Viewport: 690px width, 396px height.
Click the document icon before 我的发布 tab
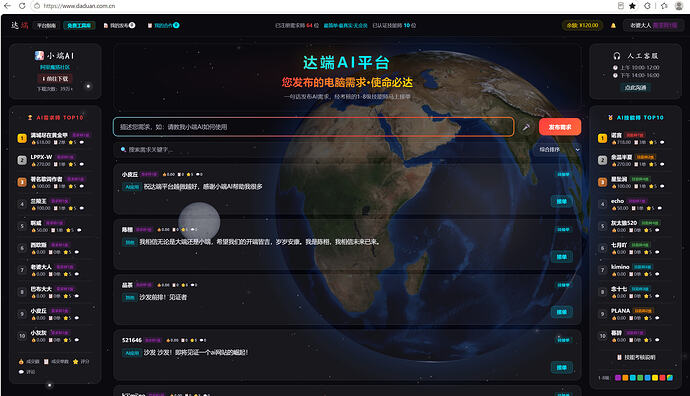tap(106, 26)
